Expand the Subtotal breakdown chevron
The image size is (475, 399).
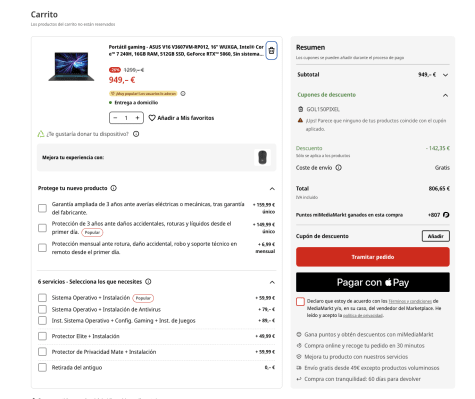pos(445,75)
